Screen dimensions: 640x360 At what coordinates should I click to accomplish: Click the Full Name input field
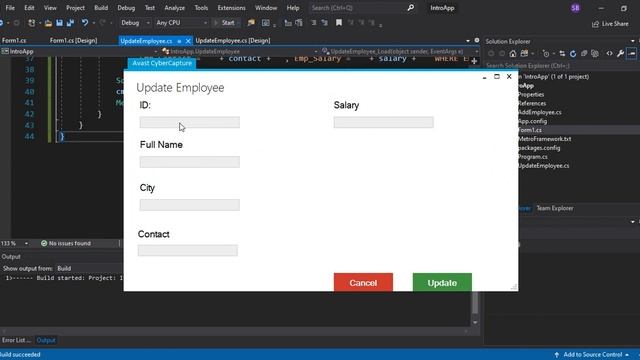point(190,162)
